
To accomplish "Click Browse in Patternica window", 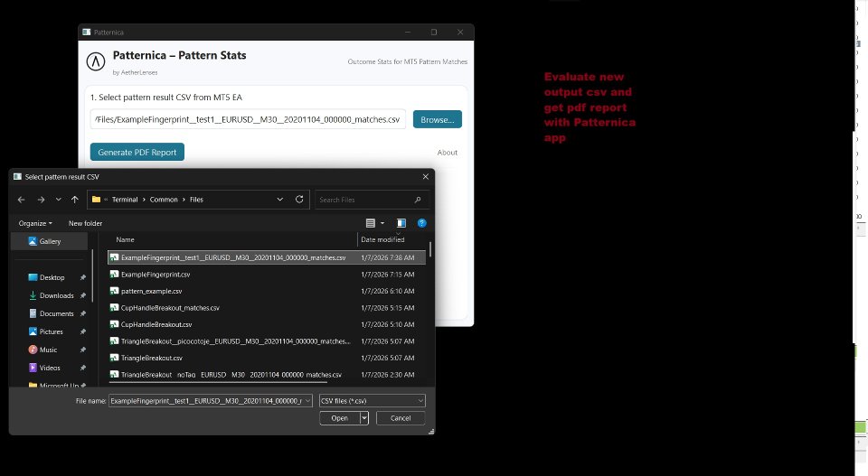I will pos(438,119).
